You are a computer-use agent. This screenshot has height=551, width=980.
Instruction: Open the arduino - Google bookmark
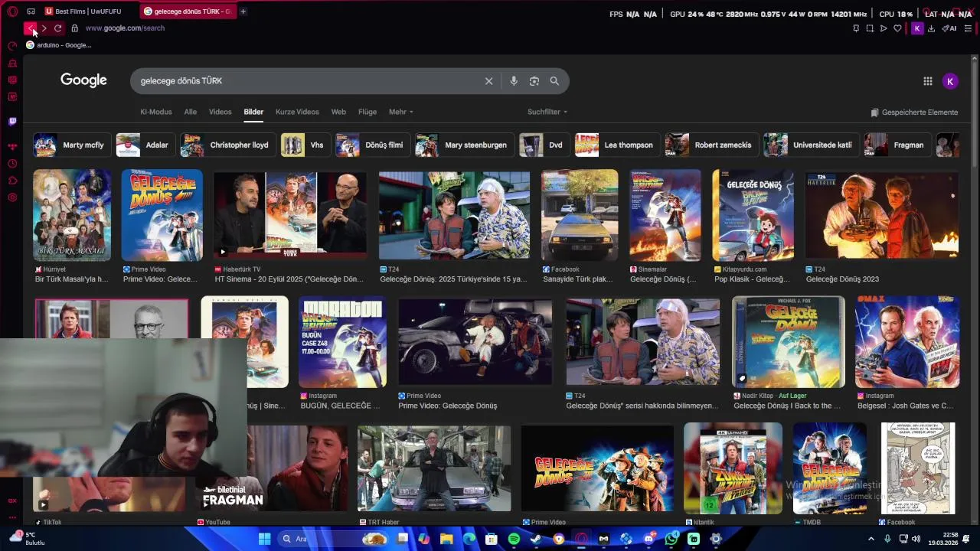point(59,45)
